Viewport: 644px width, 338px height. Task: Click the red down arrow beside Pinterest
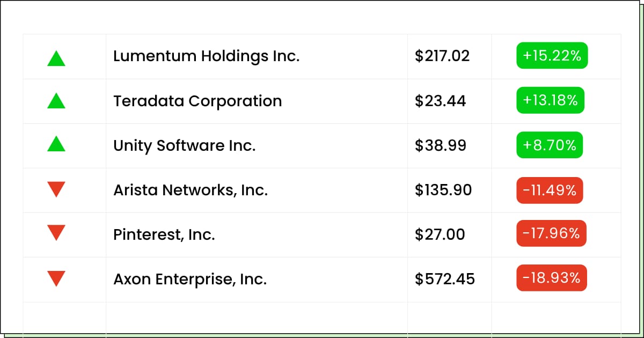point(56,232)
